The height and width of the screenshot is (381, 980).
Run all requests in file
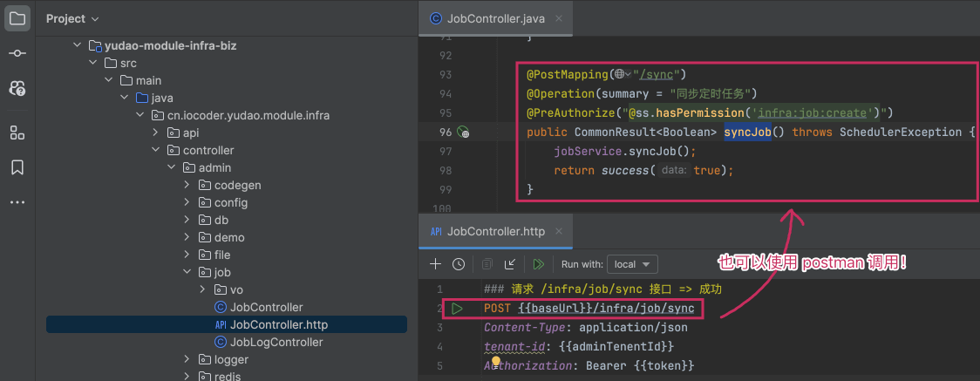pyautogui.click(x=539, y=264)
